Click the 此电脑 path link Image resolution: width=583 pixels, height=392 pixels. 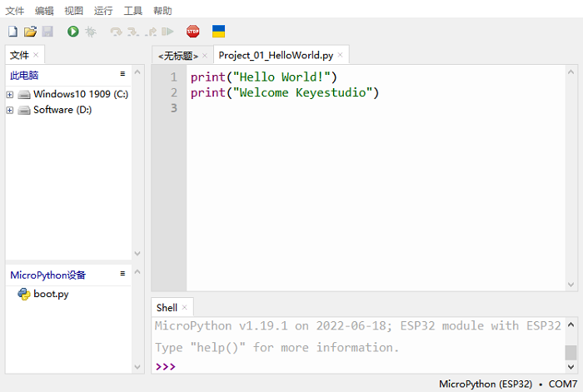24,75
